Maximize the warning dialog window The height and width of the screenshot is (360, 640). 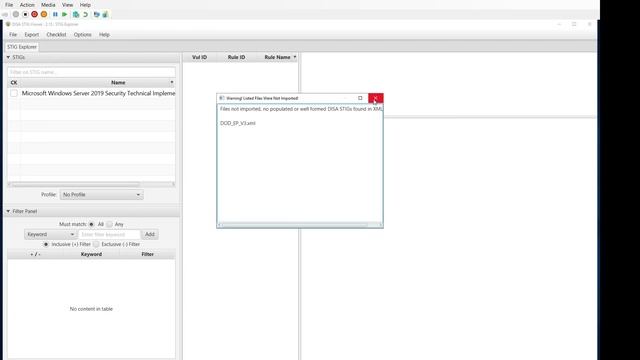360,98
